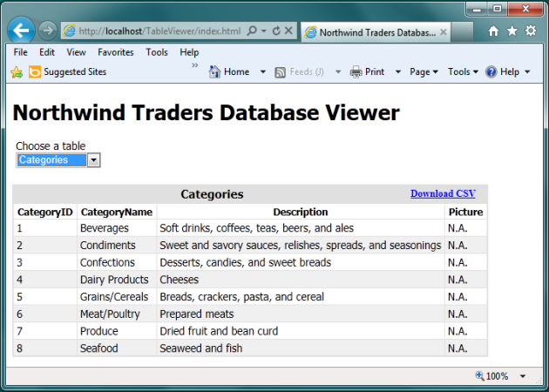The height and width of the screenshot is (392, 549).
Task: Click the Dairy Products cell
Action: tap(117, 280)
